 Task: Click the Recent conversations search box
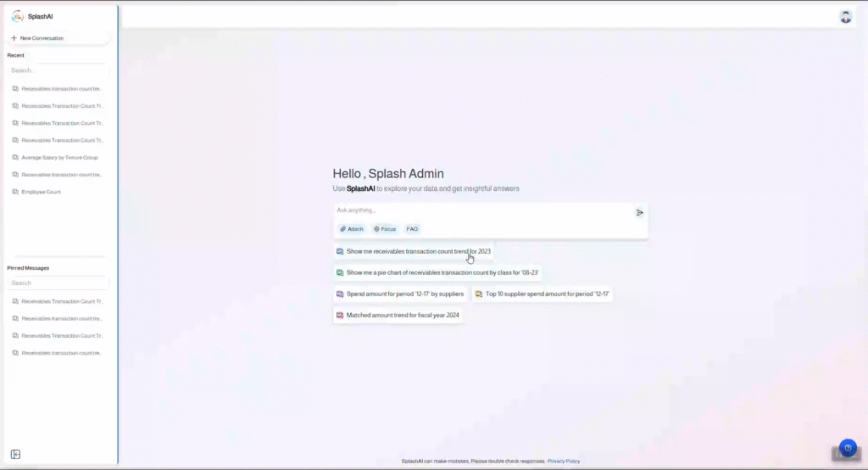[x=58, y=70]
